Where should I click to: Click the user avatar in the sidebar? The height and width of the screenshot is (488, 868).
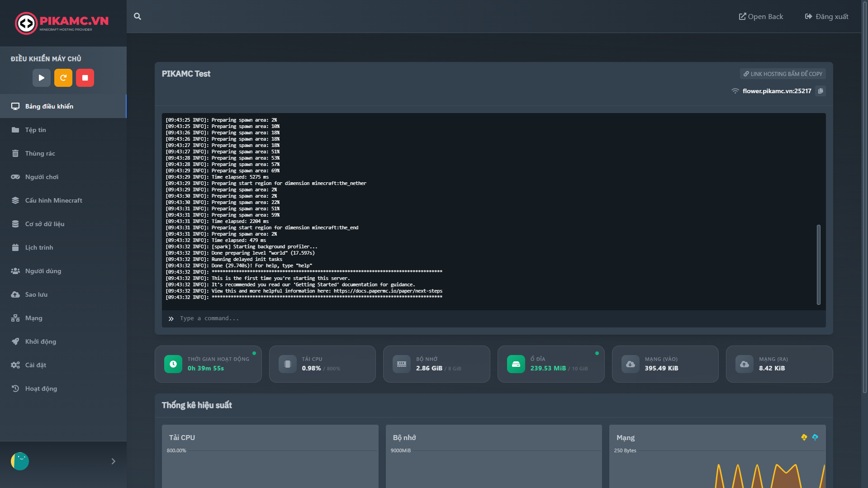pos(20,461)
